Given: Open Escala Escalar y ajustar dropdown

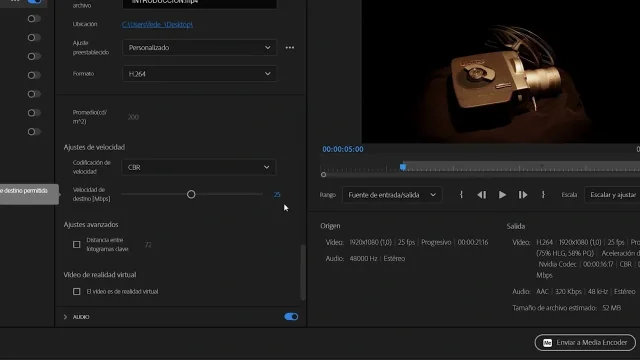Looking at the screenshot, I should coord(612,195).
